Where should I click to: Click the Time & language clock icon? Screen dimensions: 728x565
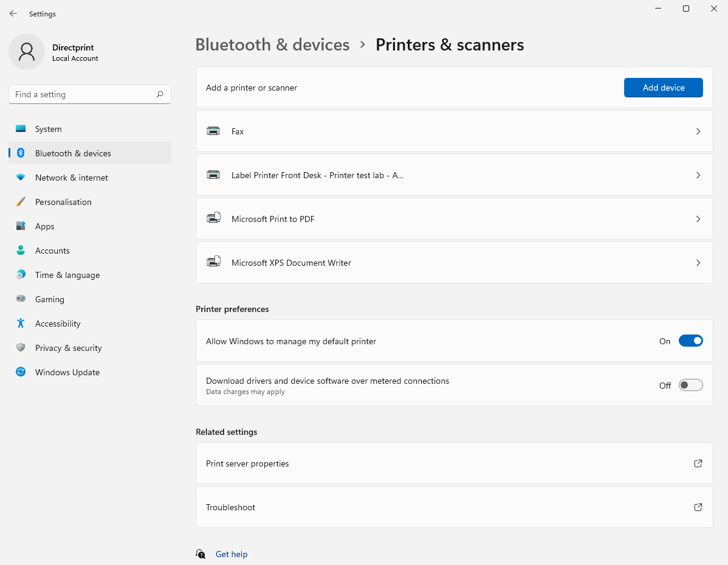pyautogui.click(x=21, y=275)
